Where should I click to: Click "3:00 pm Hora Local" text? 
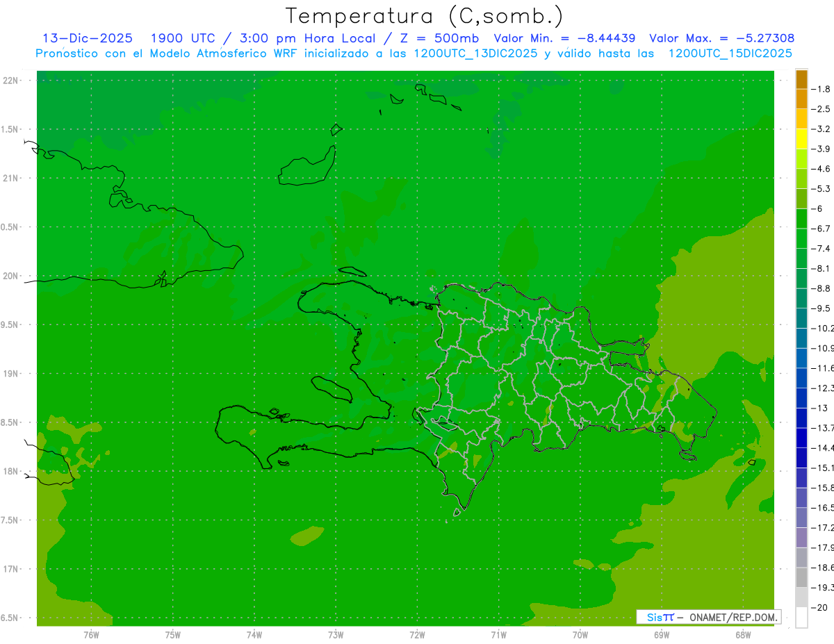point(306,38)
